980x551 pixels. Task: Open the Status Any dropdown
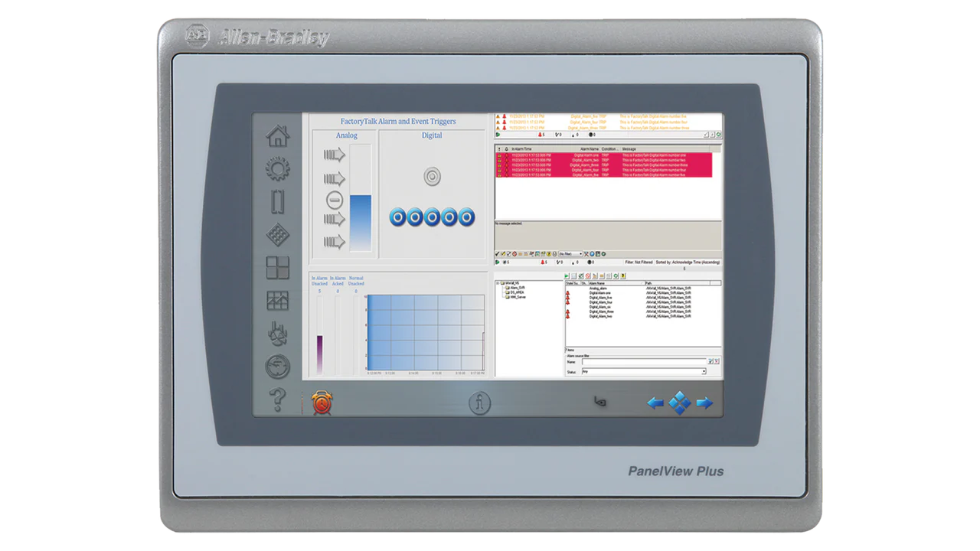[x=643, y=371]
